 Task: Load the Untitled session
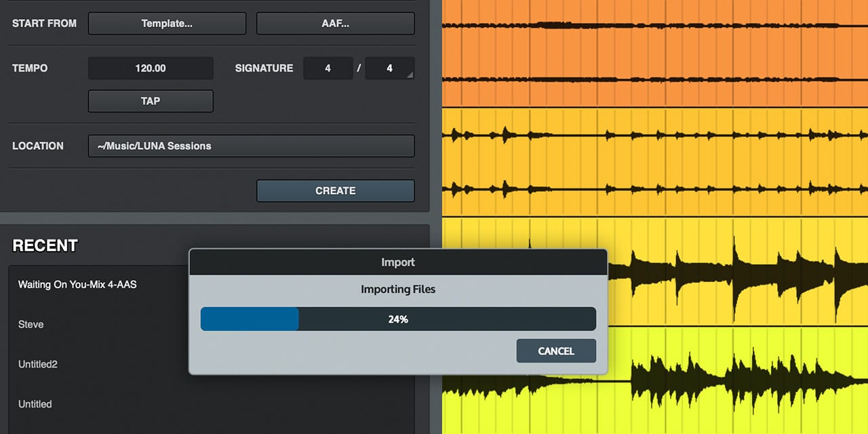click(35, 403)
